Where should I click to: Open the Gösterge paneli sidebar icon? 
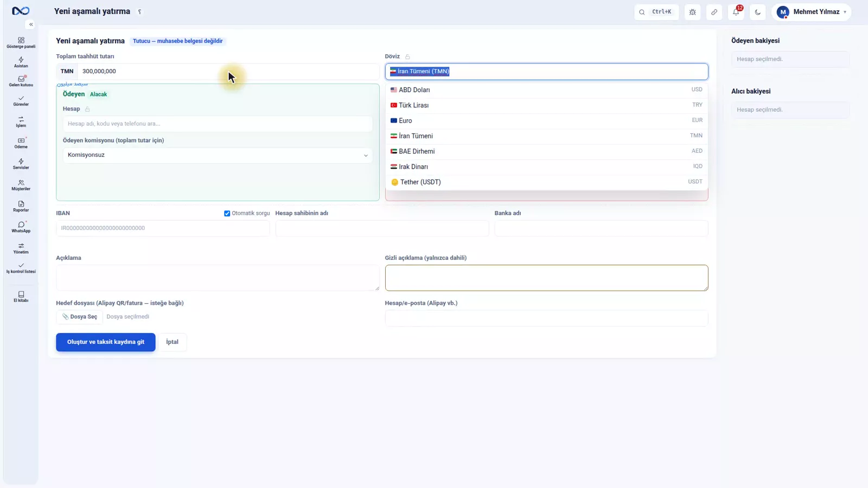[21, 43]
